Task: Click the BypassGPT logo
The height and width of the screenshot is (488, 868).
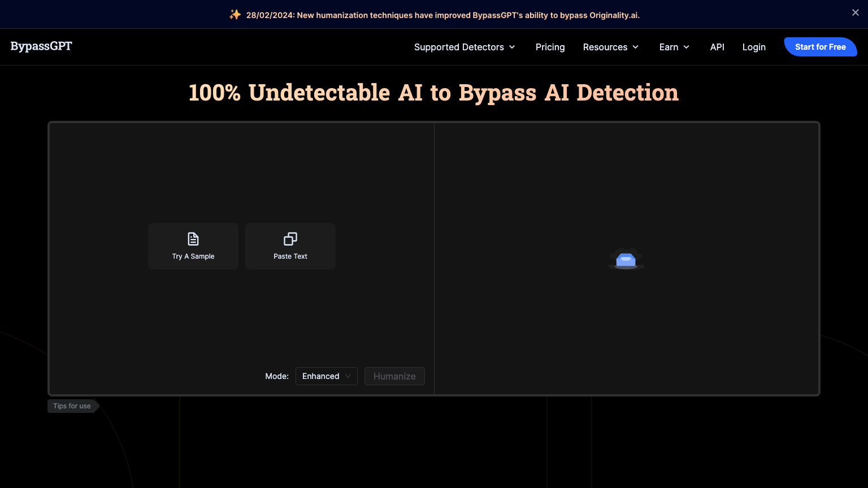Action: [x=41, y=46]
